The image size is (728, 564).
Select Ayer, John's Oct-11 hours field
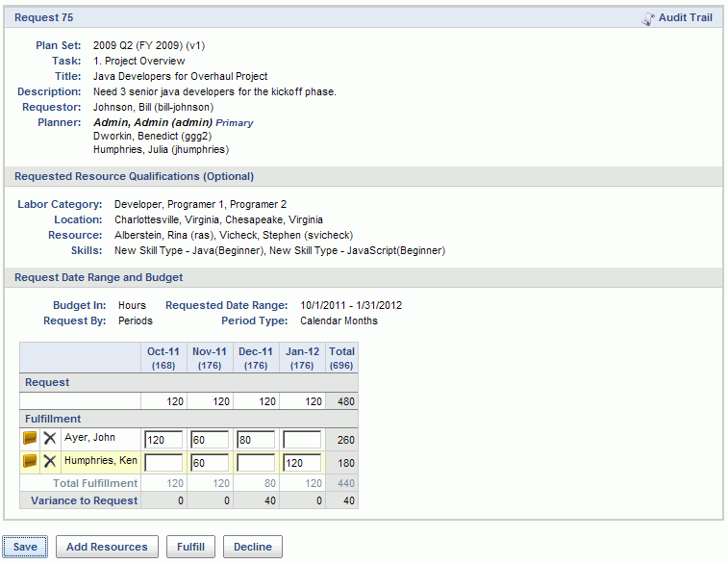click(163, 440)
